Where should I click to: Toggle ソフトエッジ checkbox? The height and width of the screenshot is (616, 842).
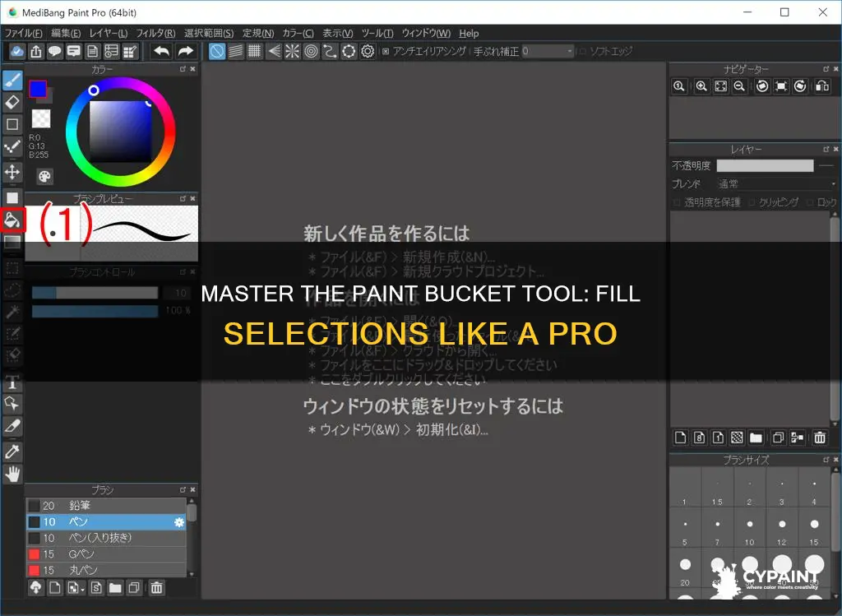[582, 52]
